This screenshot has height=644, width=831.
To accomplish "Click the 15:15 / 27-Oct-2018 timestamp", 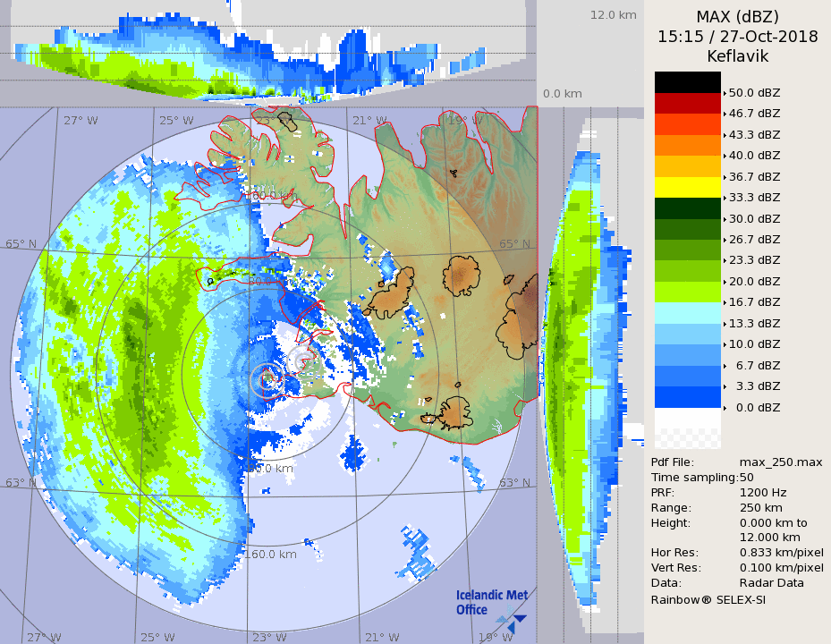I will pos(737,37).
